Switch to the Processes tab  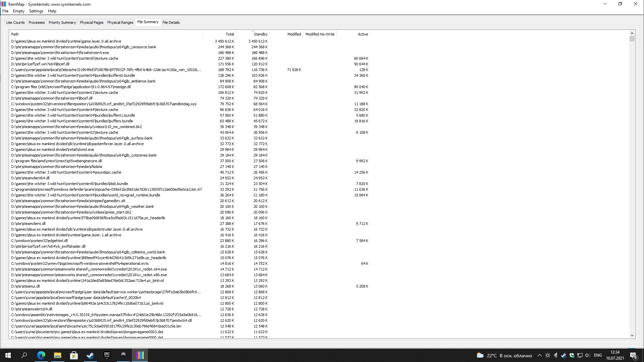coord(37,22)
